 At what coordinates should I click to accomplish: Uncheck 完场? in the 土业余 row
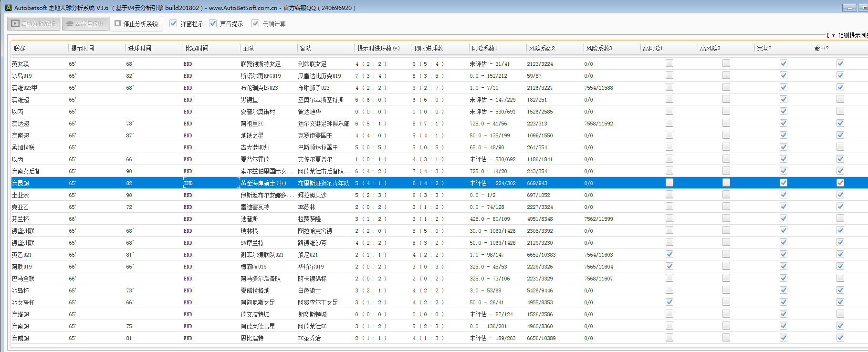click(784, 195)
